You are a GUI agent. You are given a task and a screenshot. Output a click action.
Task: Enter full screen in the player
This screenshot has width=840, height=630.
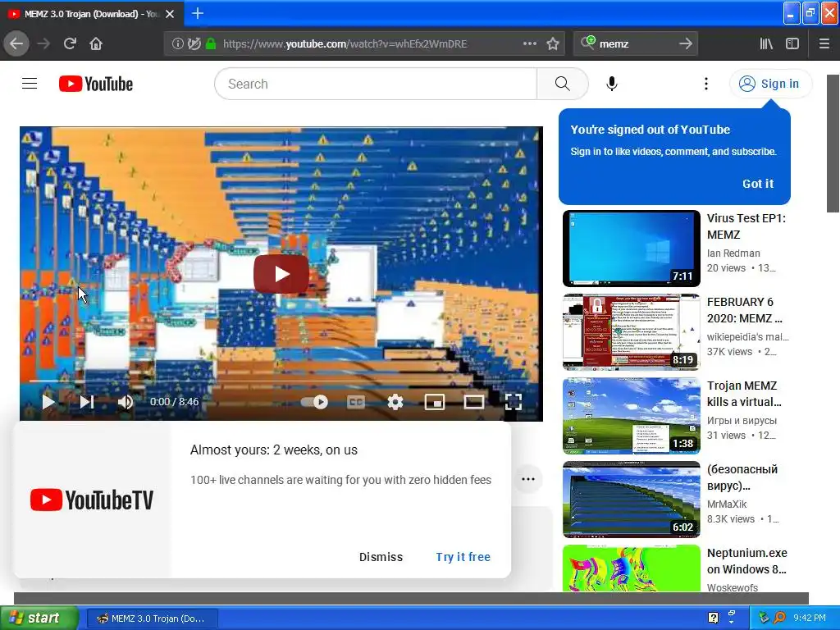514,402
